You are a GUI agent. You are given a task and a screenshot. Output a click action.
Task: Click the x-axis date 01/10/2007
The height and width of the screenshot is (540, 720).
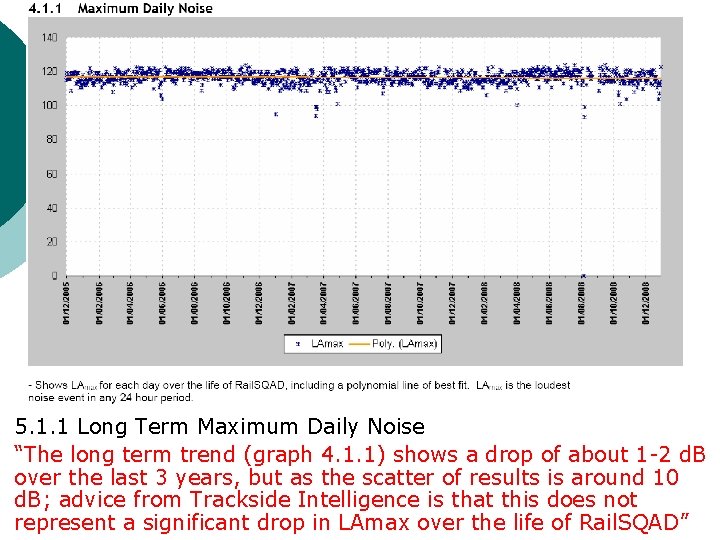click(x=420, y=303)
